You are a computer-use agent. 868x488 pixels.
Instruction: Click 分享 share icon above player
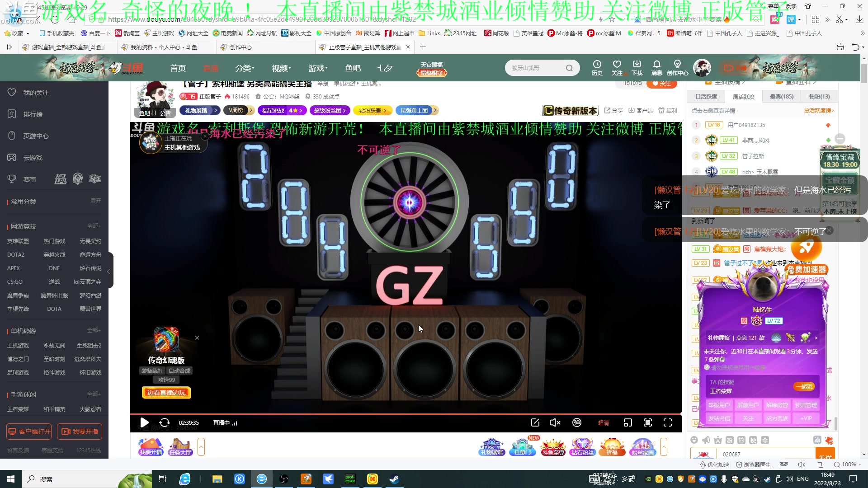pyautogui.click(x=613, y=110)
